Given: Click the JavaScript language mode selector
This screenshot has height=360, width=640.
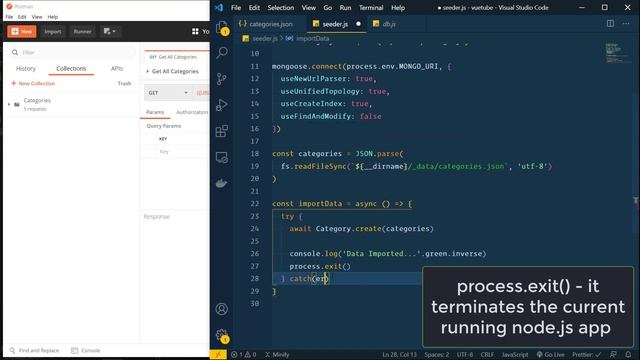Looking at the screenshot, I should pyautogui.click(x=515, y=355).
